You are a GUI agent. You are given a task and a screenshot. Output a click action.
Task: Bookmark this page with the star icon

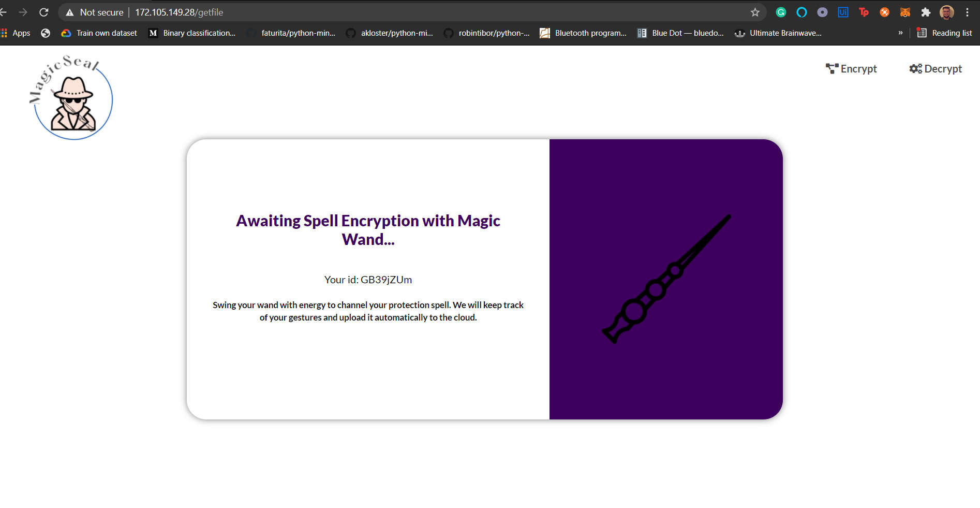[x=755, y=12]
